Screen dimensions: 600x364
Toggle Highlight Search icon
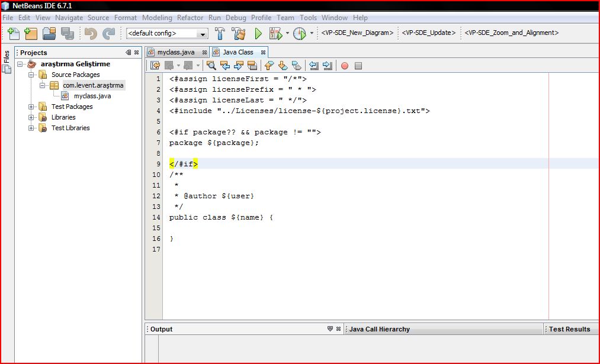(252, 65)
